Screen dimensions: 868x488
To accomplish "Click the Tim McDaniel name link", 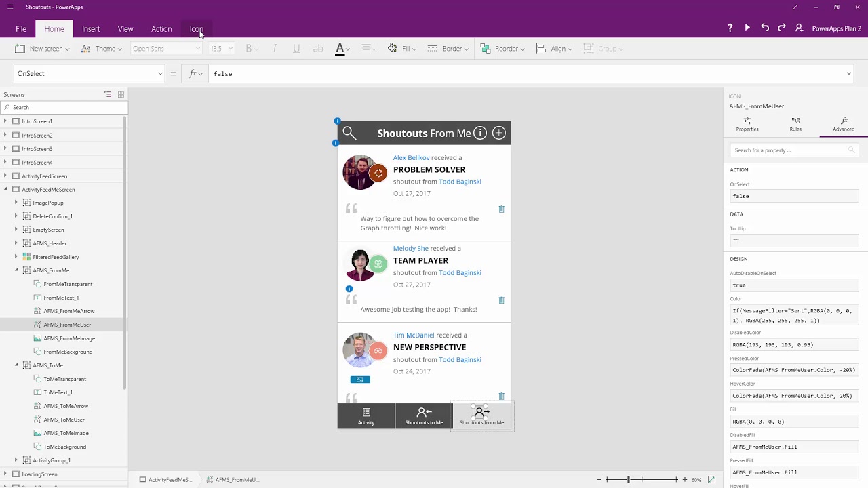I will pyautogui.click(x=413, y=335).
